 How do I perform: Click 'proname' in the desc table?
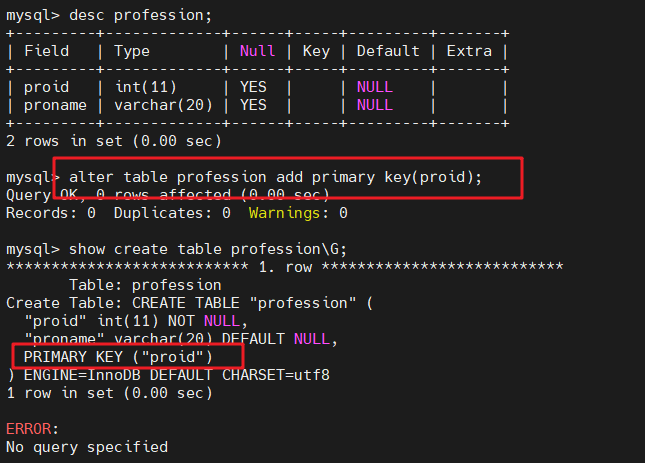pyautogui.click(x=55, y=105)
